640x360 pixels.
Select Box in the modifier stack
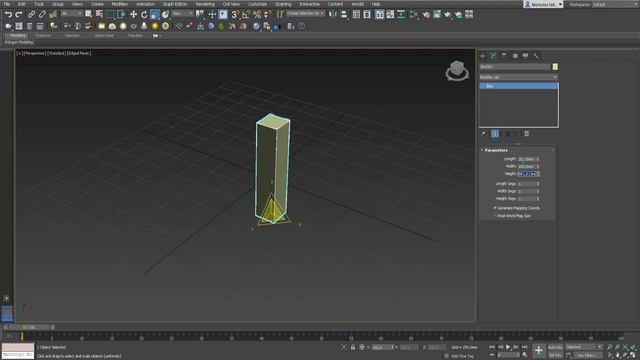pos(518,86)
